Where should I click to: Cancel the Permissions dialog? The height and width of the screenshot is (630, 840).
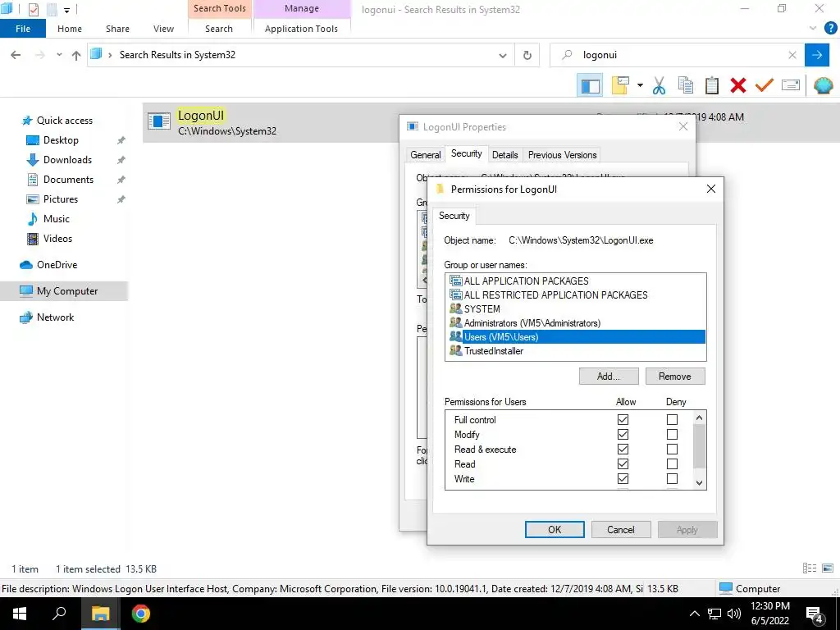621,529
